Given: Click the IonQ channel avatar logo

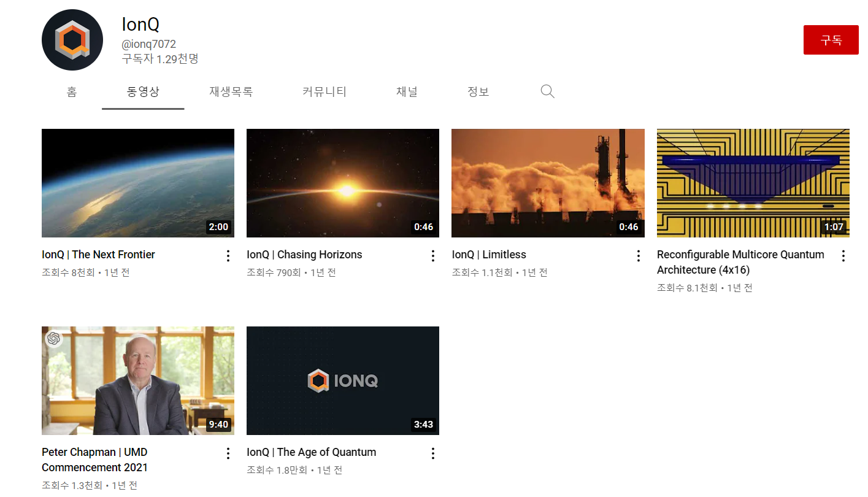Looking at the screenshot, I should tap(72, 40).
